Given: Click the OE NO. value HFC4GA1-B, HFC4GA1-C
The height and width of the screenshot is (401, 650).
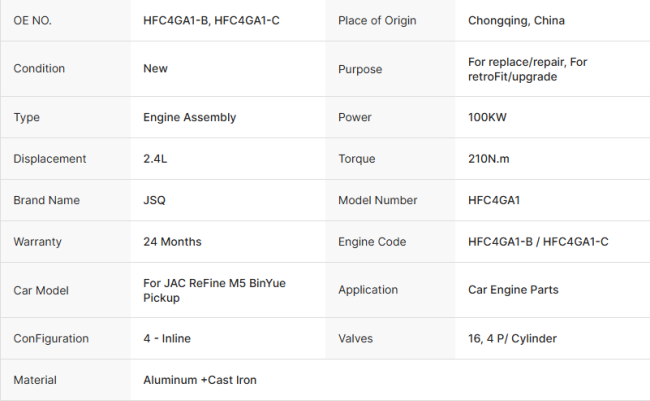Looking at the screenshot, I should [x=211, y=20].
